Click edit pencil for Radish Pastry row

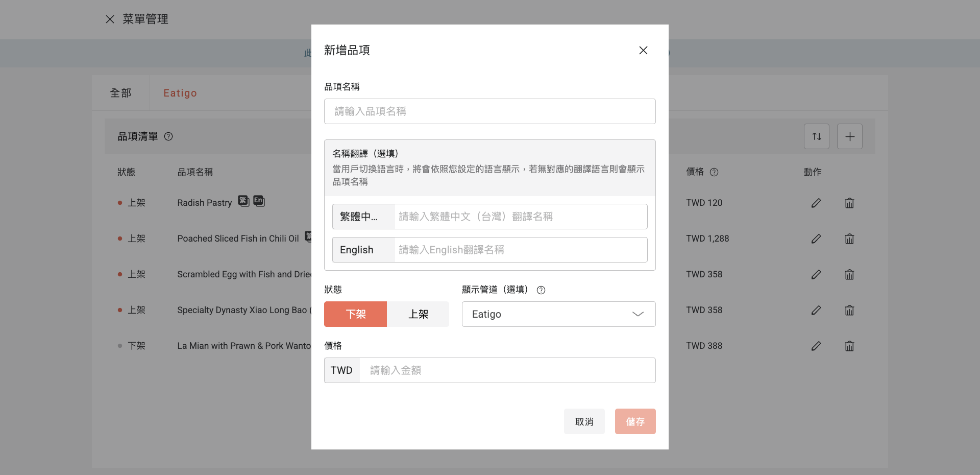tap(816, 203)
